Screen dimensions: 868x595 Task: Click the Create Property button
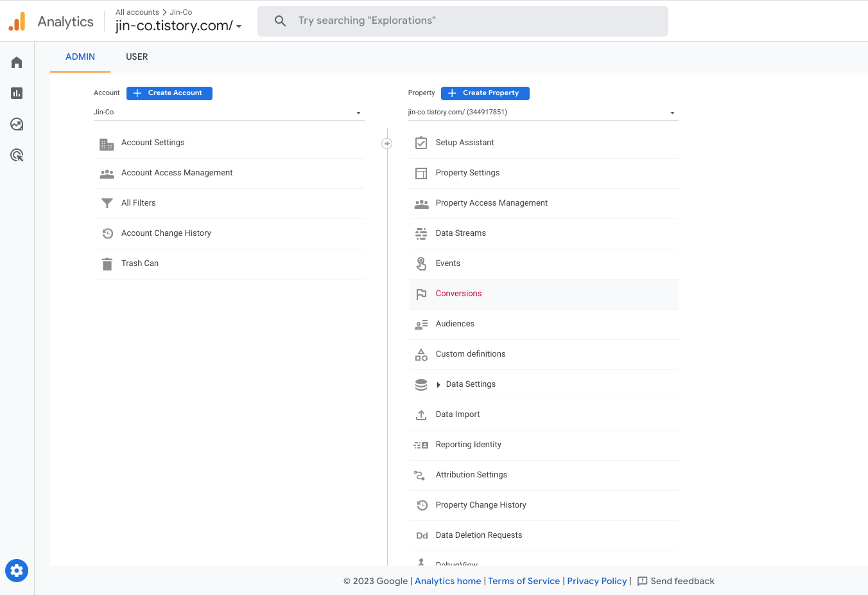tap(485, 93)
